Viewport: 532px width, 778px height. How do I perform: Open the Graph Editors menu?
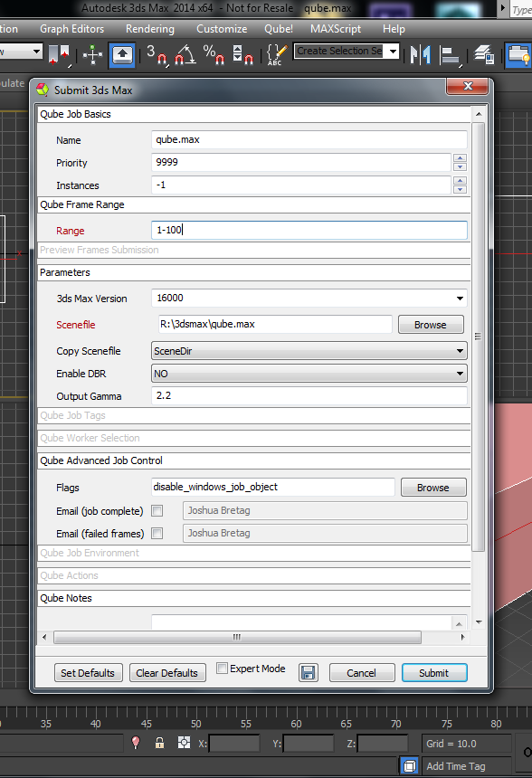[72, 29]
